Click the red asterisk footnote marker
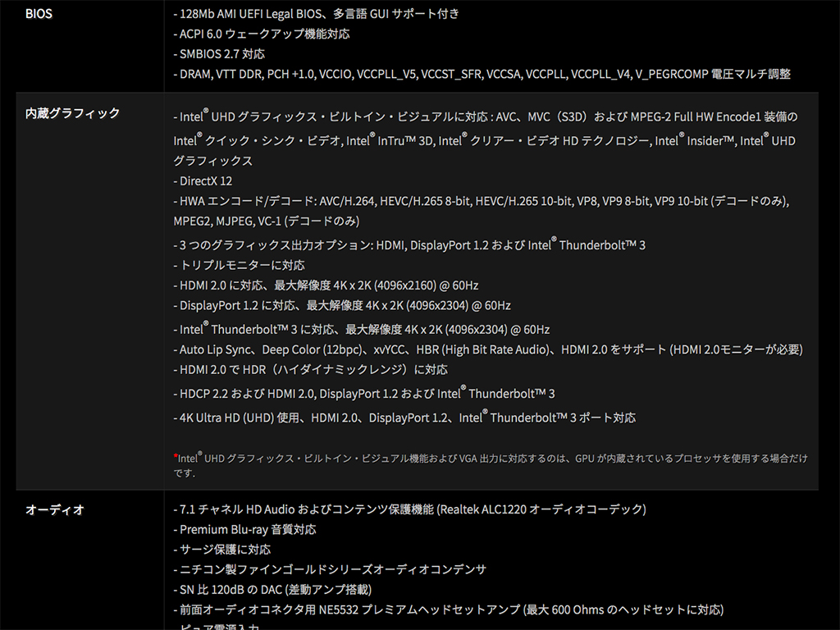The image size is (840, 630). [176, 456]
